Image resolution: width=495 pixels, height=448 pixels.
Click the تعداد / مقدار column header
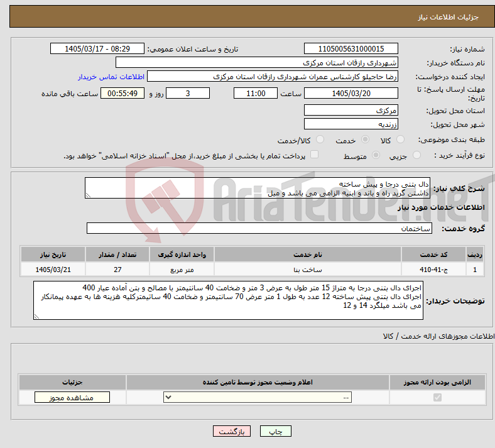point(117,254)
